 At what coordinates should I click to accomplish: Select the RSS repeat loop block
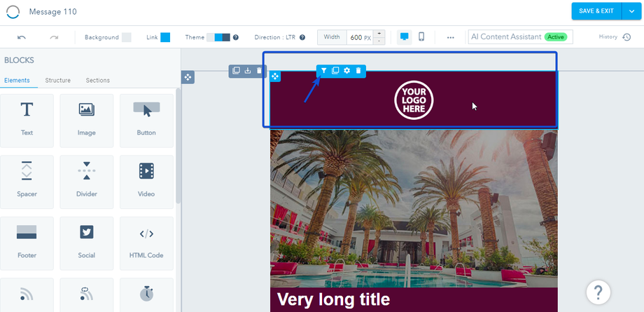(x=87, y=294)
